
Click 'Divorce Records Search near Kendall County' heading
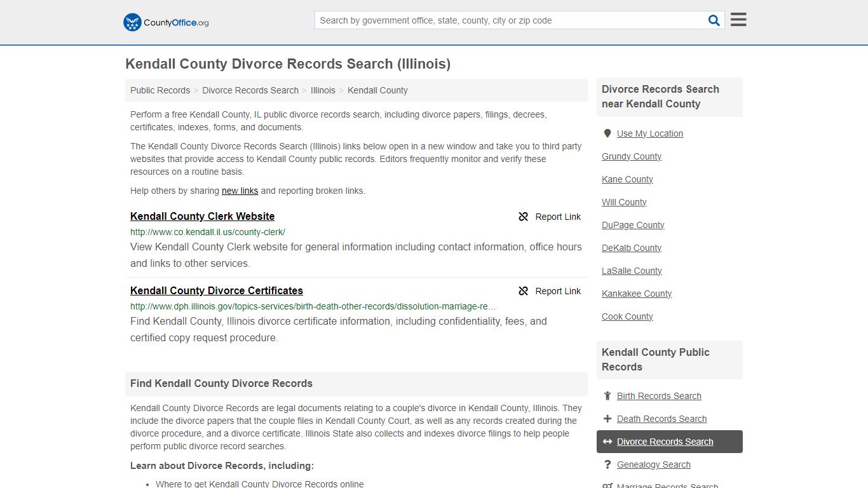[x=660, y=97]
